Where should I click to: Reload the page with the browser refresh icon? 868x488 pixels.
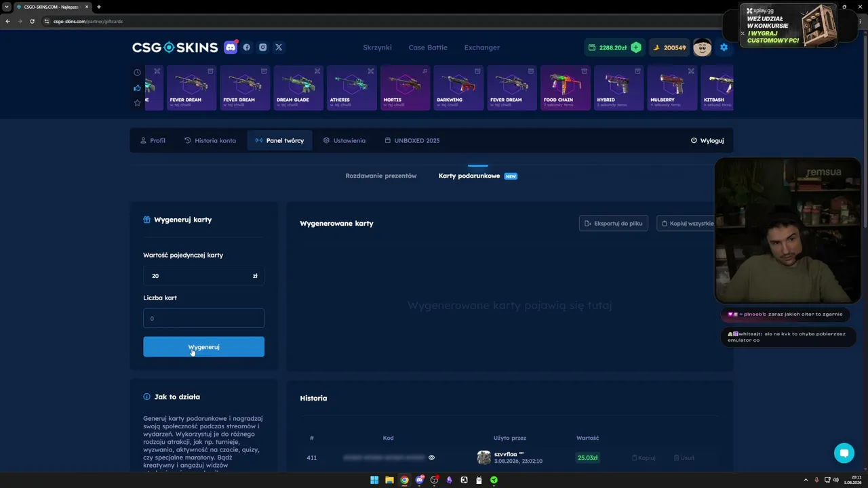pos(32,21)
